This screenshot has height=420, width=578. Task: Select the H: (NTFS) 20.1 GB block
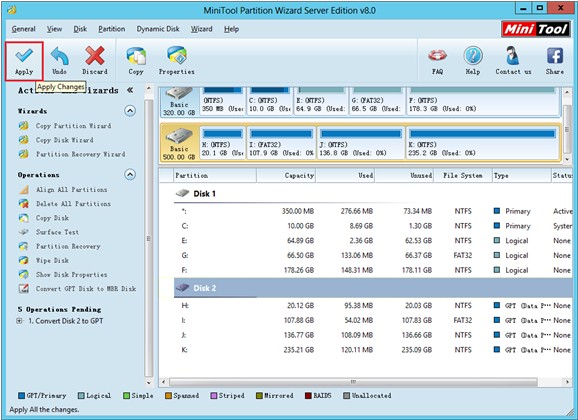tap(222, 143)
